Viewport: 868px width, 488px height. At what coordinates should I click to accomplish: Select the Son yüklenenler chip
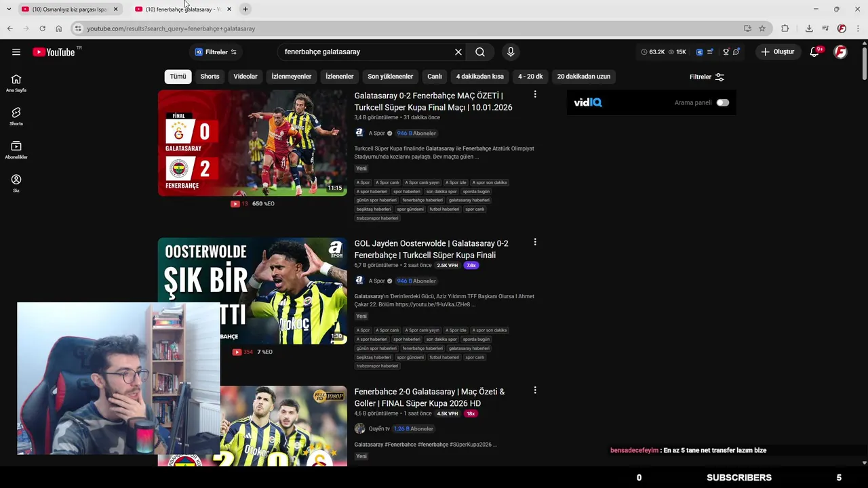(391, 77)
